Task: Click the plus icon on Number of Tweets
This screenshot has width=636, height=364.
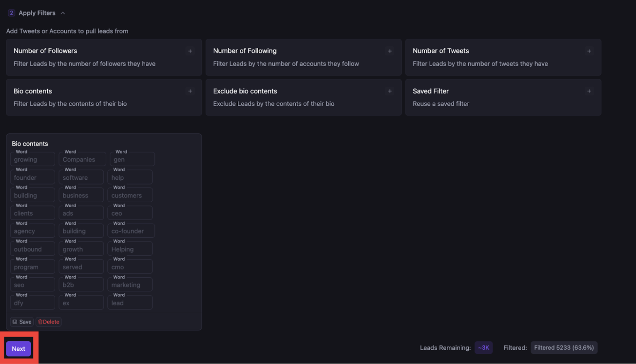Action: click(589, 51)
